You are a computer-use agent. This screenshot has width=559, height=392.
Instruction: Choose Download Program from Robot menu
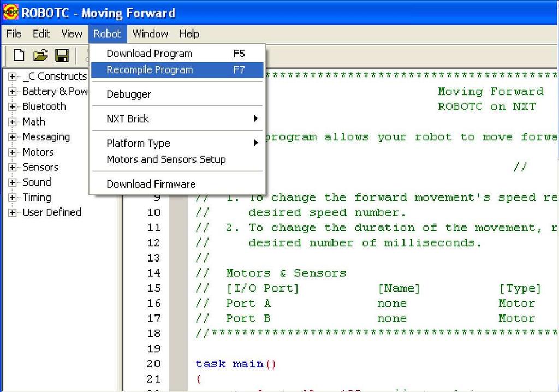click(177, 54)
